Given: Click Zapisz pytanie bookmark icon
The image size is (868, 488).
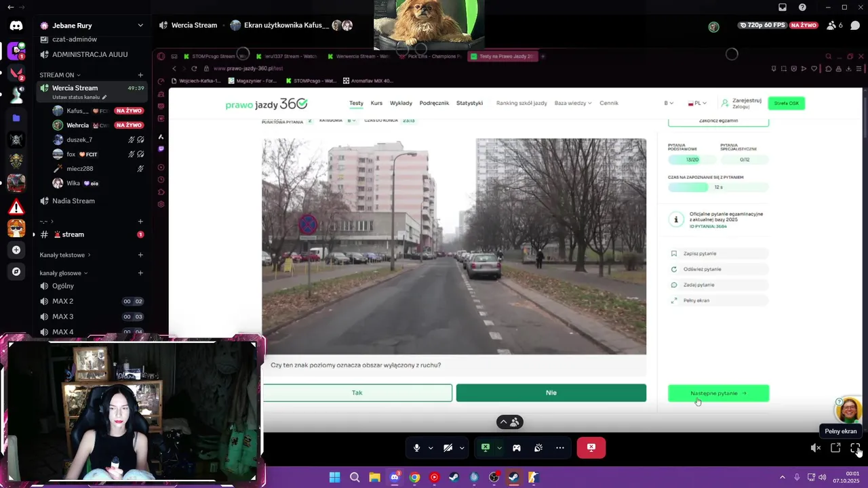Looking at the screenshot, I should (674, 253).
